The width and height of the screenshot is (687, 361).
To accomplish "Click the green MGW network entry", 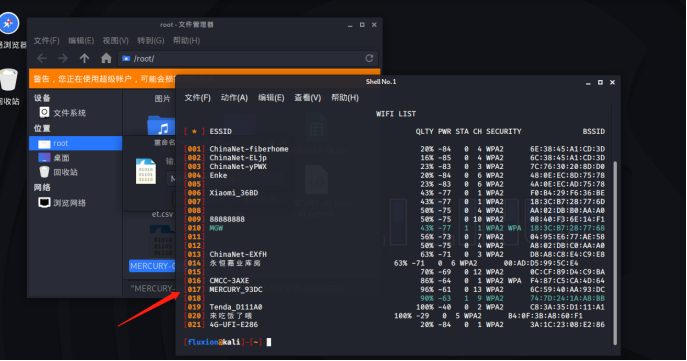I will point(394,228).
